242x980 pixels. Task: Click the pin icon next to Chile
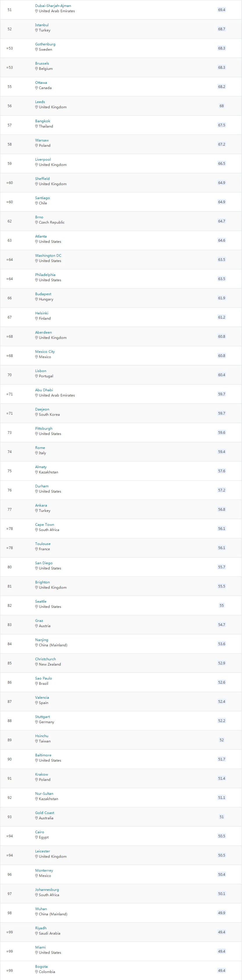[x=37, y=203]
